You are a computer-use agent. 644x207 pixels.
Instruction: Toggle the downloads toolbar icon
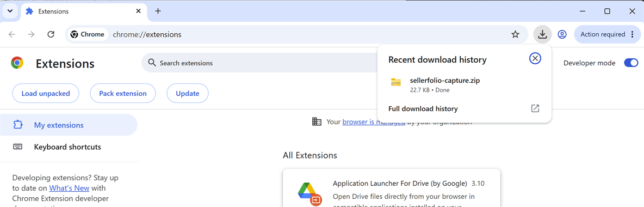[542, 34]
